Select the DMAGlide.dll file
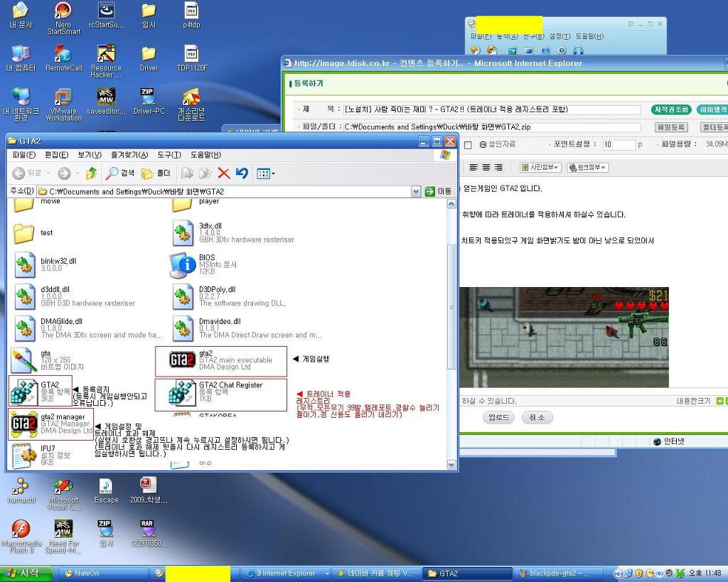This screenshot has height=582, width=728. (x=88, y=328)
